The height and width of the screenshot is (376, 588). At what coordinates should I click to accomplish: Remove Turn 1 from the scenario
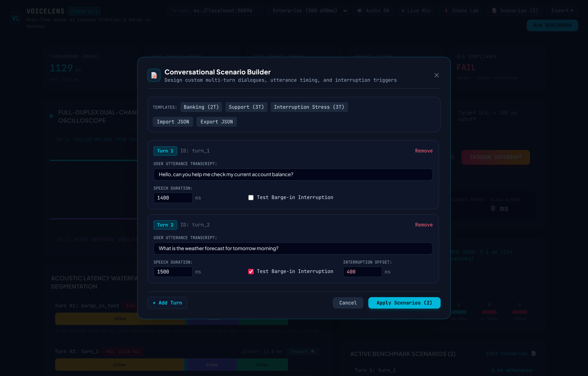pos(424,151)
